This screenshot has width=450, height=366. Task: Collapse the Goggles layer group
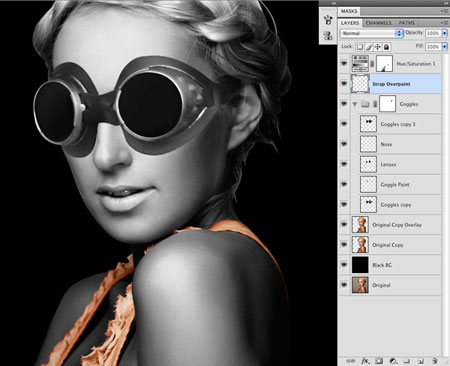click(x=355, y=104)
